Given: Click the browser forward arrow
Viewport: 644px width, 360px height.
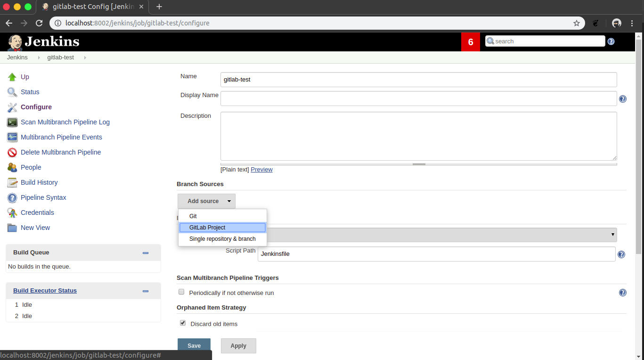Looking at the screenshot, I should click(x=24, y=23).
